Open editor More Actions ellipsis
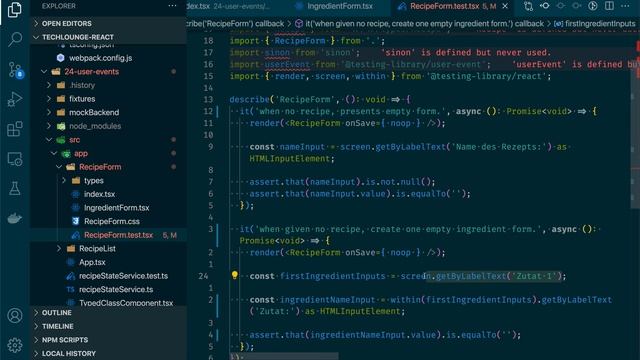640x360 pixels. click(x=625, y=6)
